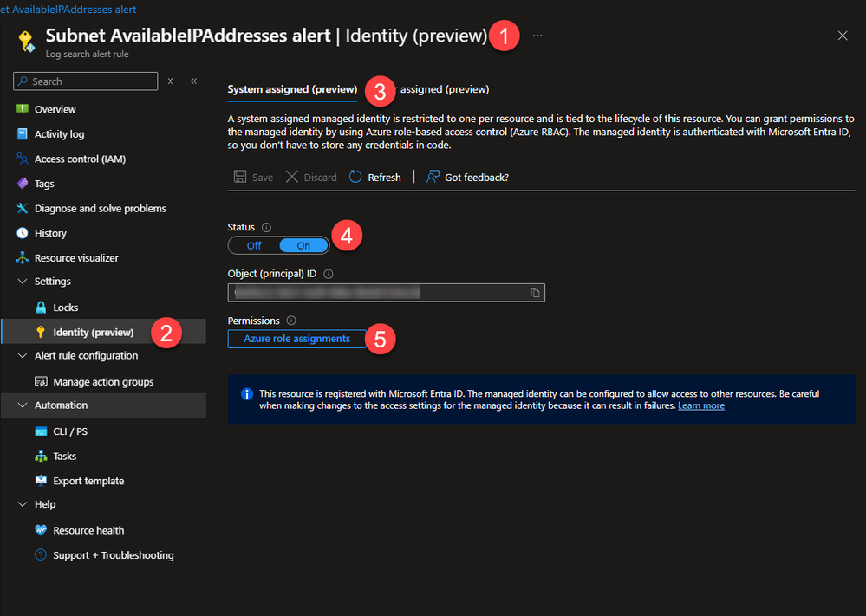Click into the sidebar Search field

tap(86, 81)
